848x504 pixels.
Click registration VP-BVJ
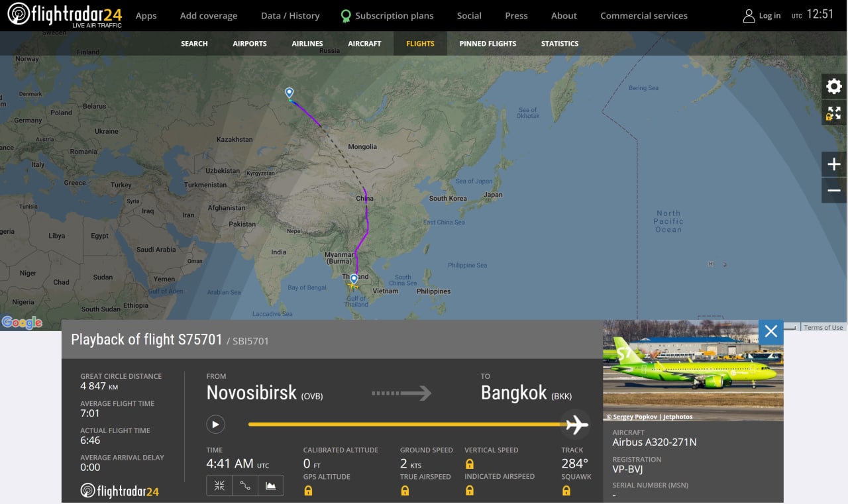(627, 470)
